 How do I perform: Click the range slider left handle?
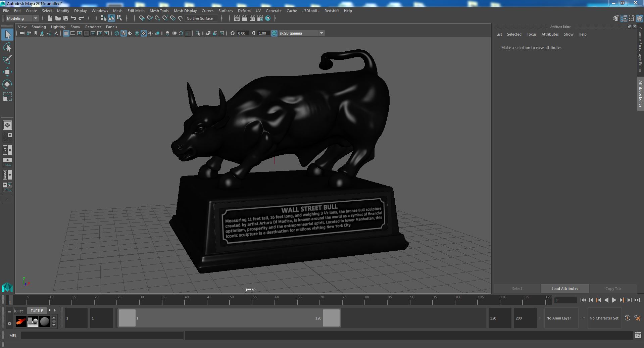127,318
